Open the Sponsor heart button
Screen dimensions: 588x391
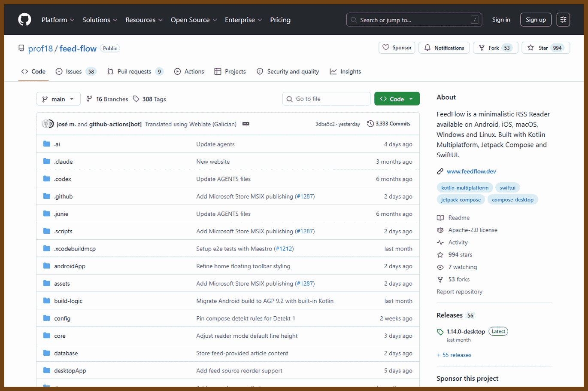tap(397, 48)
